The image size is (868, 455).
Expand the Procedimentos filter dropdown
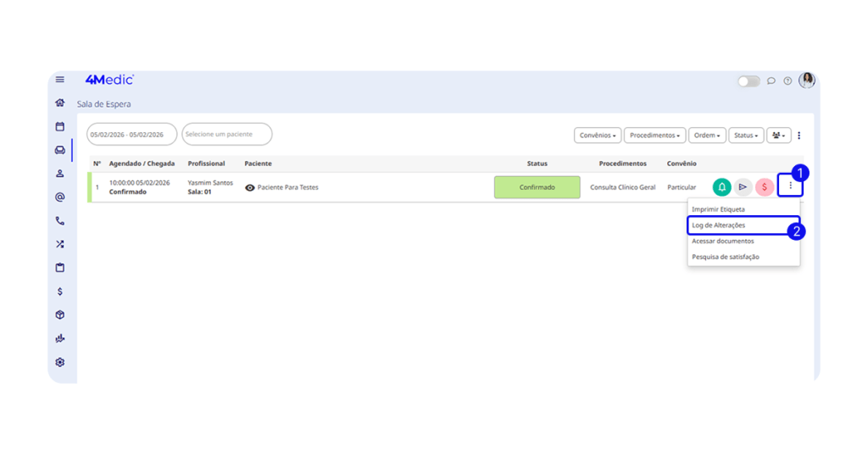coord(654,136)
